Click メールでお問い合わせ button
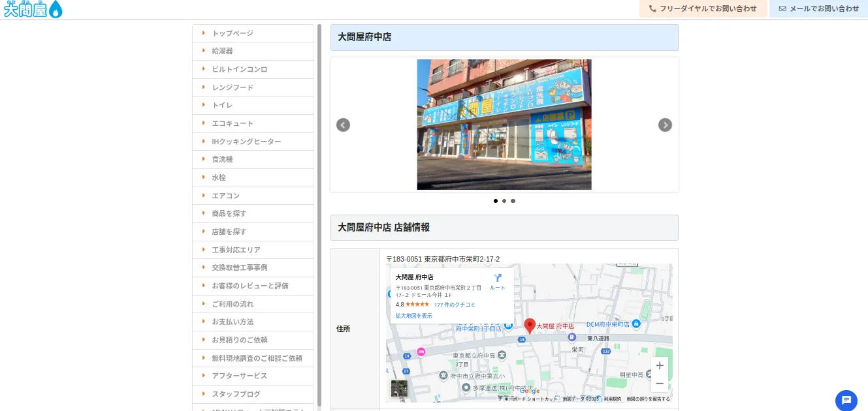 (x=819, y=8)
